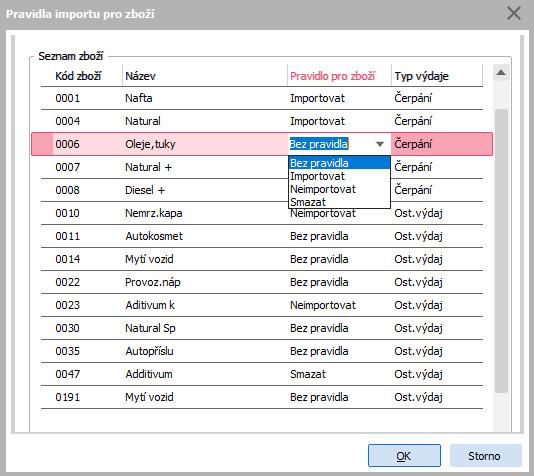Confirm with the OK button

pyautogui.click(x=404, y=456)
